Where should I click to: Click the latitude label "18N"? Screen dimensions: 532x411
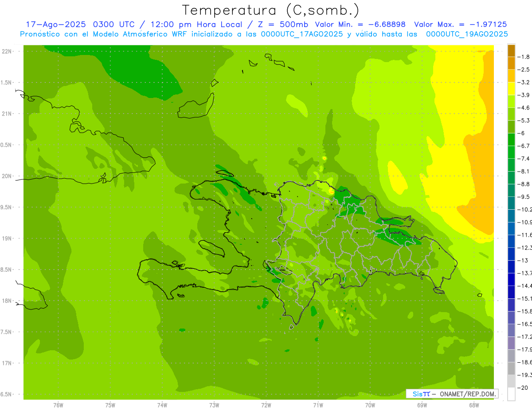(7, 301)
